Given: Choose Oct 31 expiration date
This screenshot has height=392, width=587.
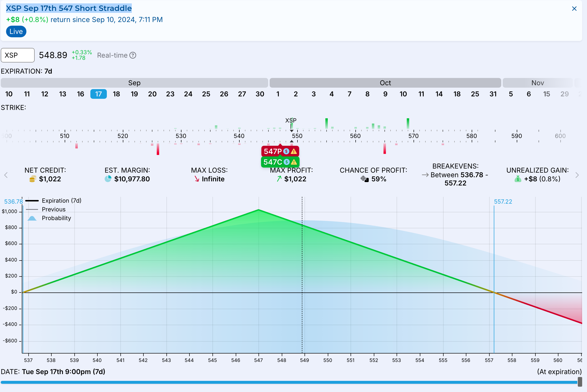Looking at the screenshot, I should 493,94.
